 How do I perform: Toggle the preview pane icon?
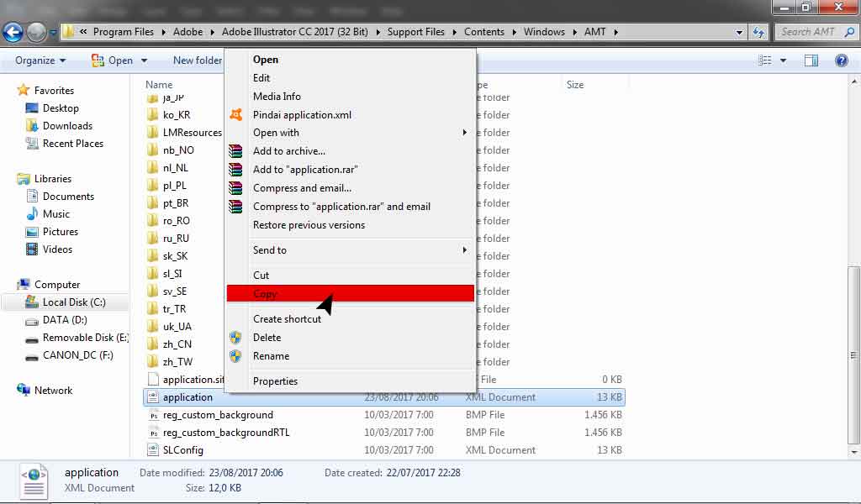tap(811, 60)
